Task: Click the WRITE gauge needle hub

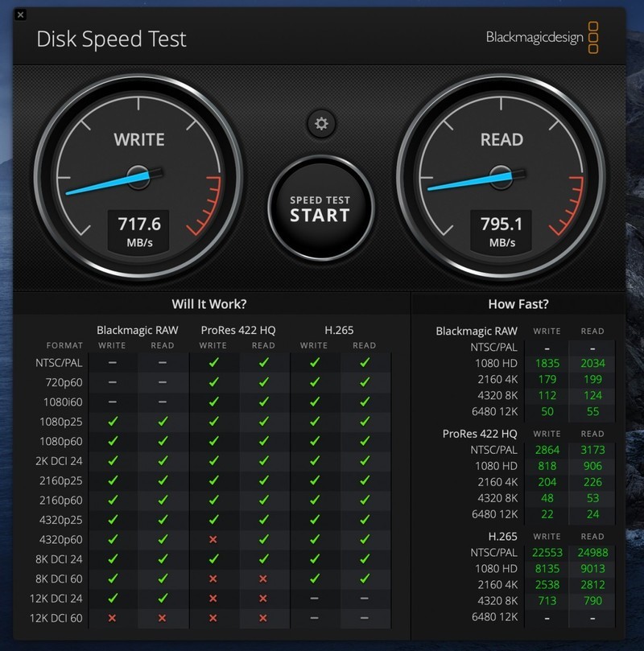Action: coord(138,175)
